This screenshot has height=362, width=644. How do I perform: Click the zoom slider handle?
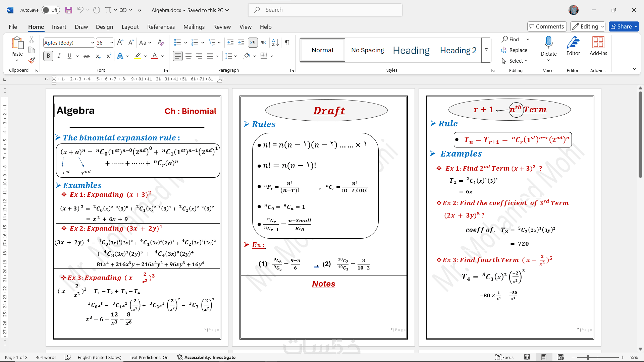pyautogui.click(x=588, y=357)
